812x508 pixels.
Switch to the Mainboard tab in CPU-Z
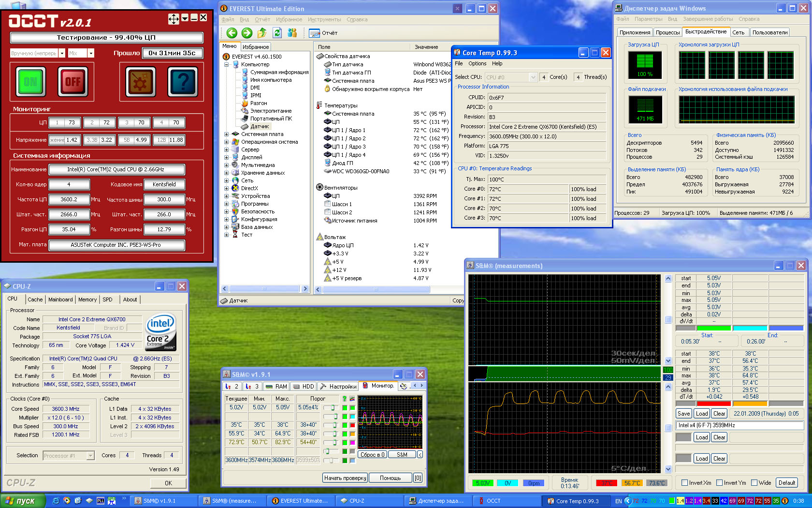[x=60, y=299]
